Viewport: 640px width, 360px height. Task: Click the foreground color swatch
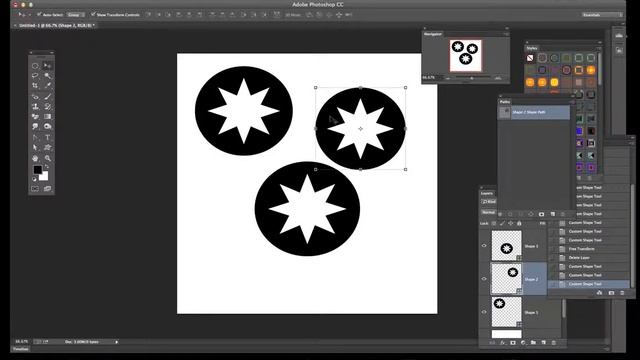tap(38, 169)
